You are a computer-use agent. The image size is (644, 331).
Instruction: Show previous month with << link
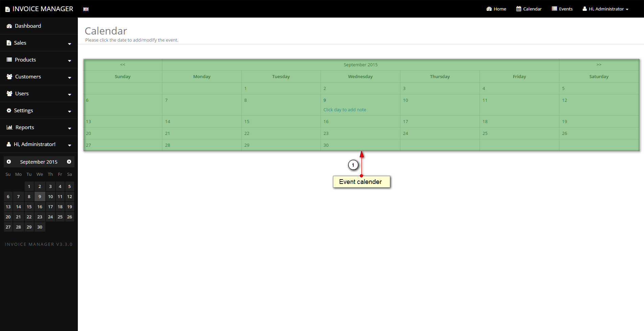123,65
